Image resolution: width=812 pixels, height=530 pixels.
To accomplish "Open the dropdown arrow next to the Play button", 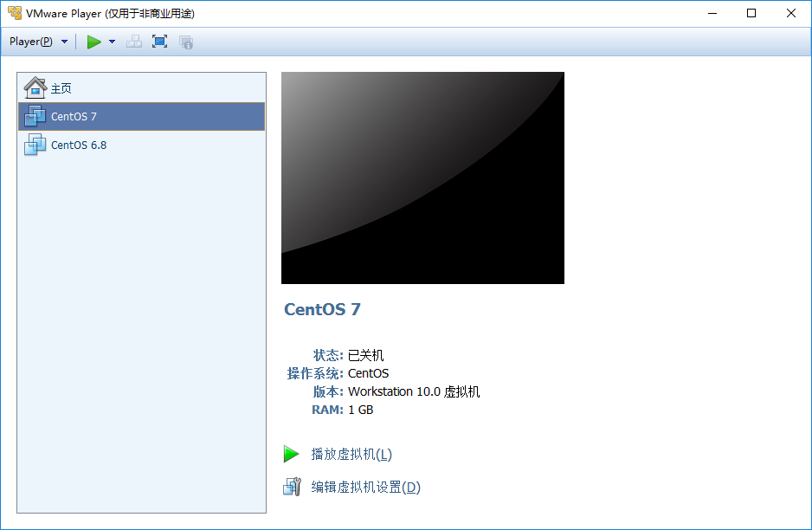I will pos(112,41).
